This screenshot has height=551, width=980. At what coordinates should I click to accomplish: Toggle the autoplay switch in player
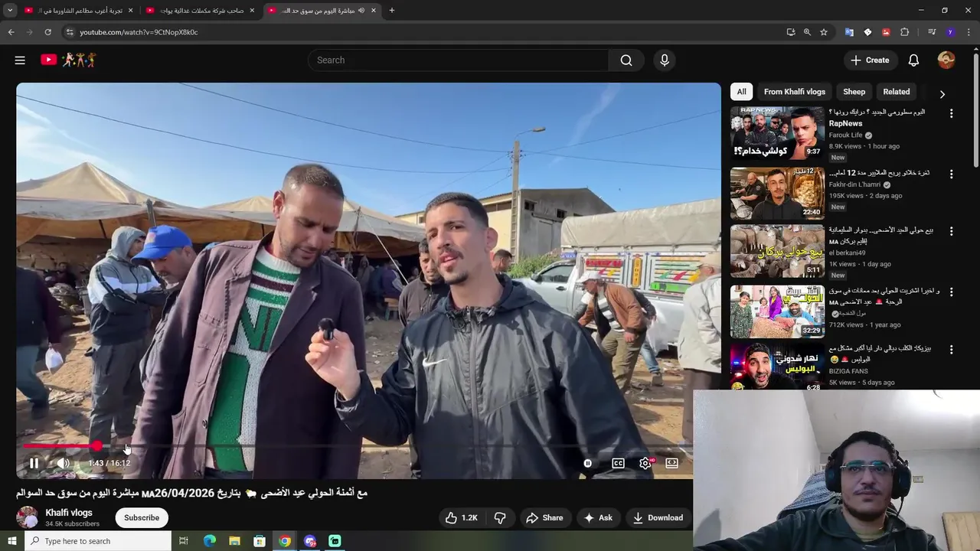[x=587, y=463]
